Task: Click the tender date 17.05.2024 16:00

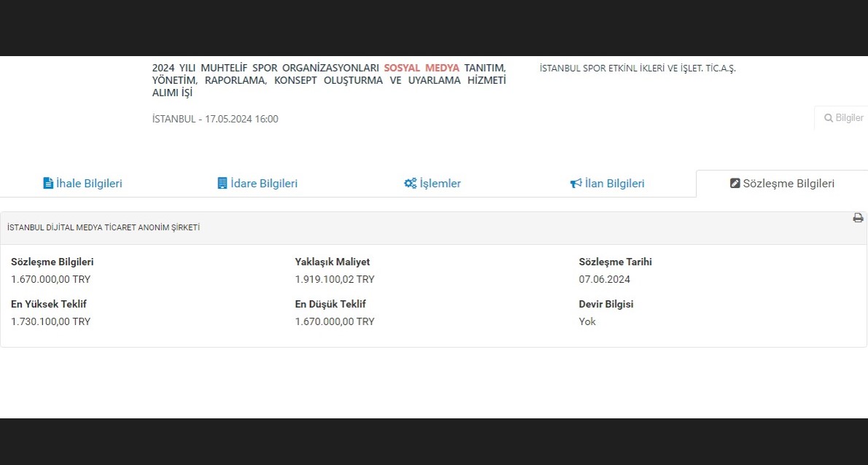Action: tap(241, 119)
